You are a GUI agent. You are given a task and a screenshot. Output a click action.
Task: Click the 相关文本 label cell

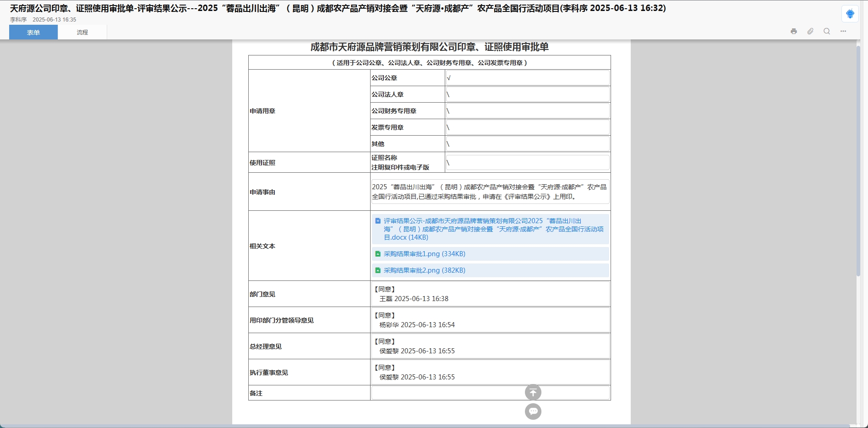pyautogui.click(x=309, y=246)
